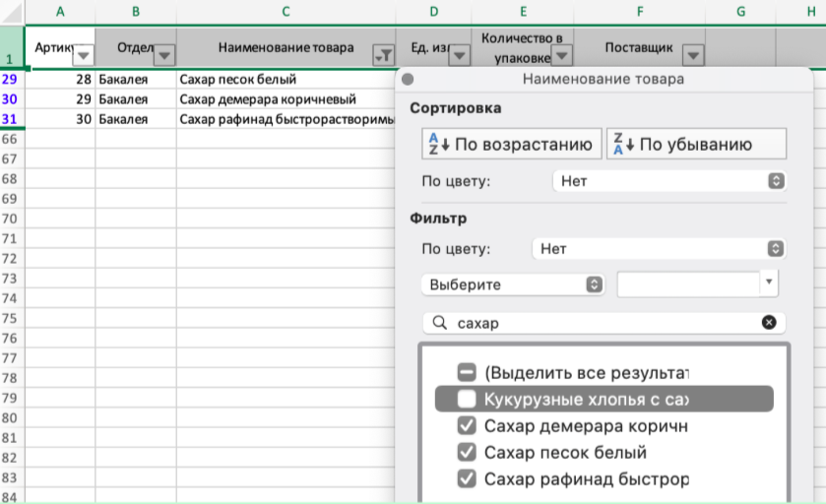Select column F header
Image resolution: width=826 pixels, height=504 pixels.
pyautogui.click(x=640, y=12)
